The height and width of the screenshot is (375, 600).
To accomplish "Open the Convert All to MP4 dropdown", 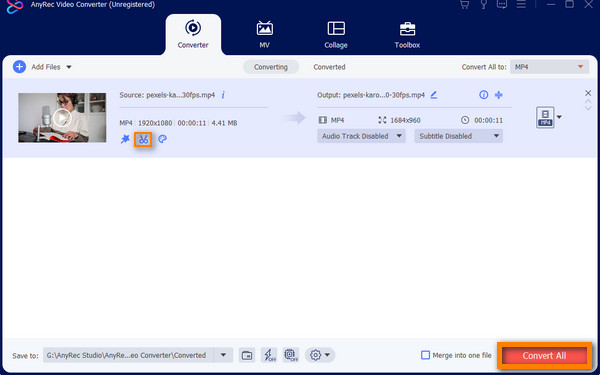I will 549,67.
